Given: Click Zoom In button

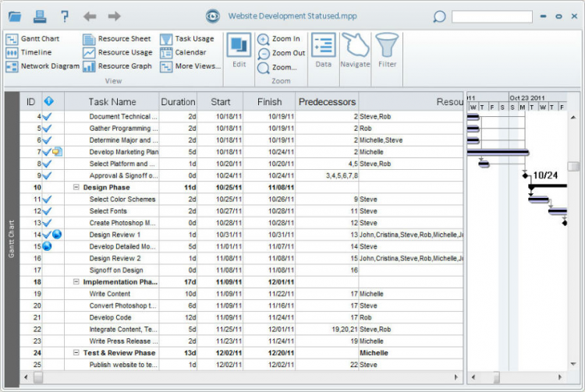Looking at the screenshot, I should pyautogui.click(x=279, y=39).
